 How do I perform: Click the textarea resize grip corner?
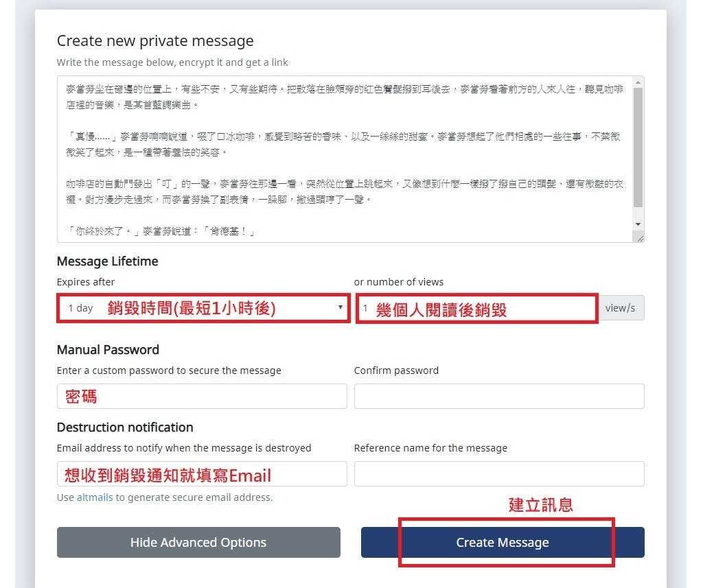click(x=640, y=238)
